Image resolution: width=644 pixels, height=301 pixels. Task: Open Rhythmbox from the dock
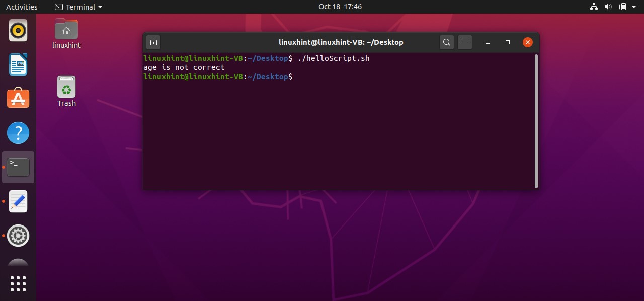coord(18,31)
